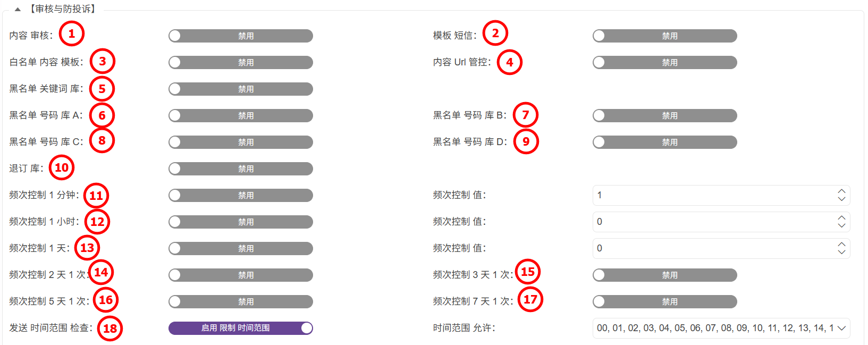Turn on the 模板 短信 switch
868x345 pixels.
click(664, 36)
